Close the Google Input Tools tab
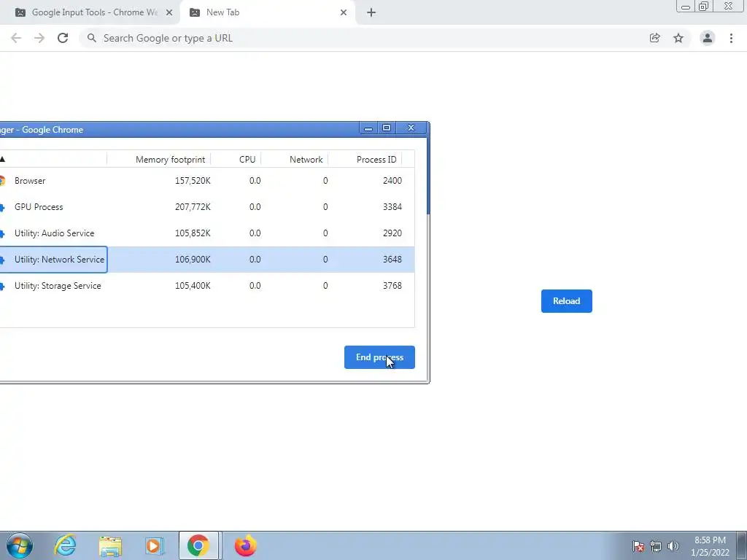 (169, 12)
